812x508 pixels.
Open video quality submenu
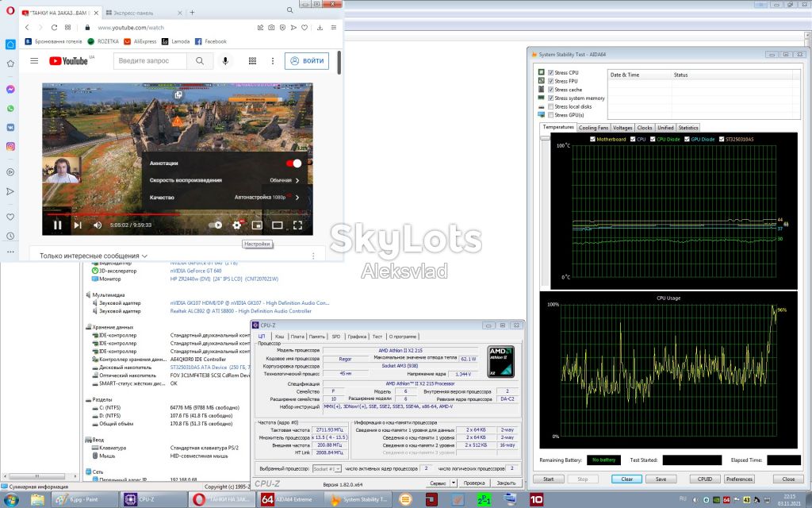pos(224,198)
